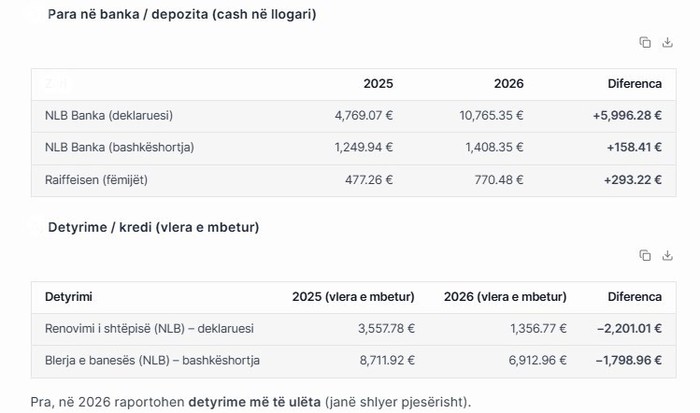Copy the Detyrime / kredi table
This screenshot has width=700, height=413.
tap(645, 255)
